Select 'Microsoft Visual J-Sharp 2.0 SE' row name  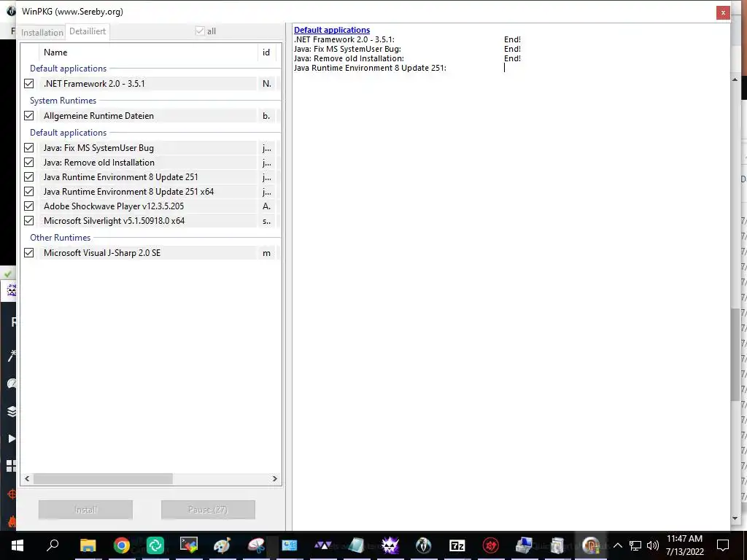click(102, 253)
